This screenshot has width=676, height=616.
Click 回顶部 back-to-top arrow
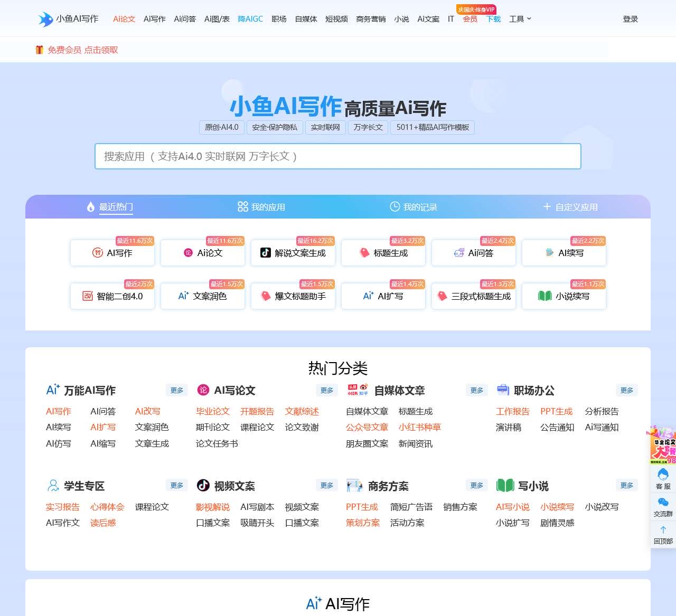click(x=663, y=534)
